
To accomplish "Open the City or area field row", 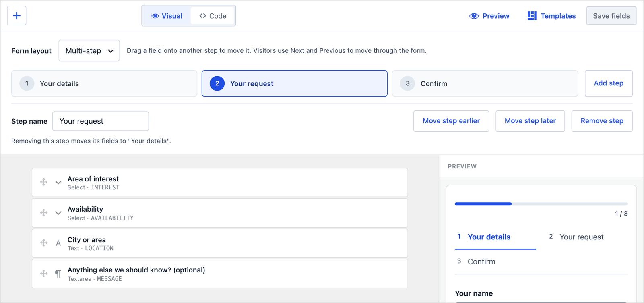I will 220,243.
